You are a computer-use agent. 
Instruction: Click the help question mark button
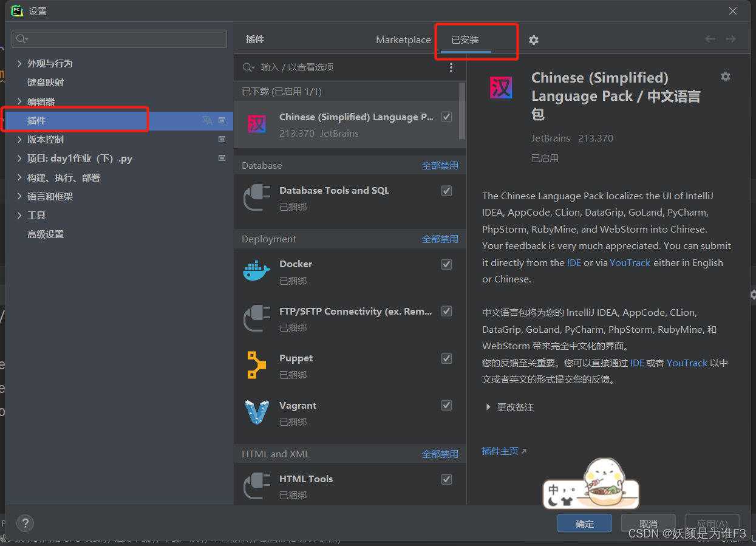tap(25, 523)
